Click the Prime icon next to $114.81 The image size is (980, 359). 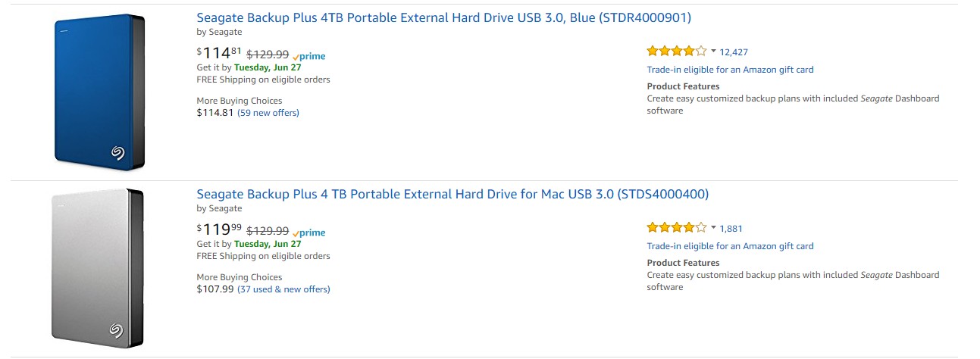(309, 56)
